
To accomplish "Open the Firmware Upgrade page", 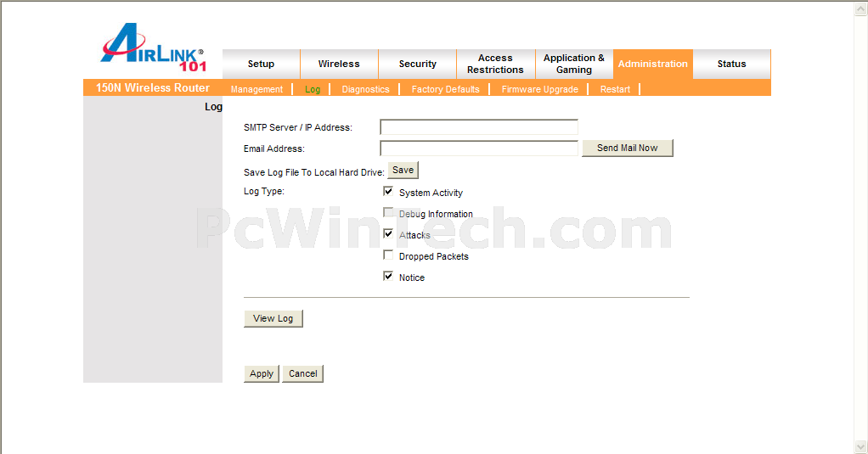I will (x=539, y=89).
